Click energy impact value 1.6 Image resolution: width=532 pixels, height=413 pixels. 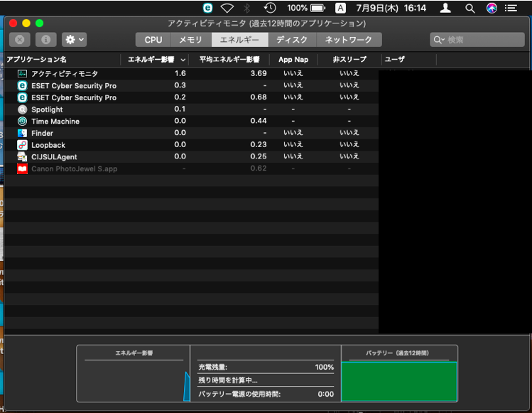click(180, 73)
